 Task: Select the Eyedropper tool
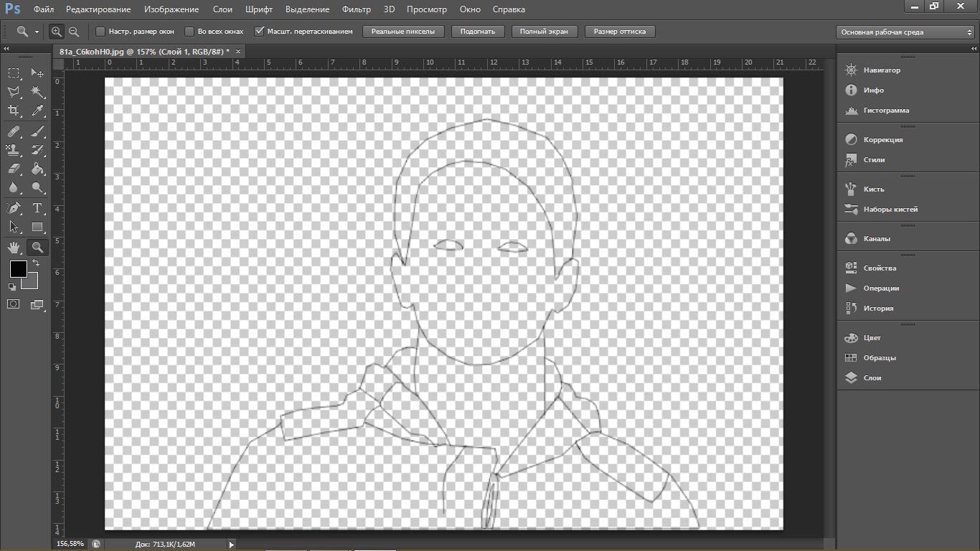point(37,110)
